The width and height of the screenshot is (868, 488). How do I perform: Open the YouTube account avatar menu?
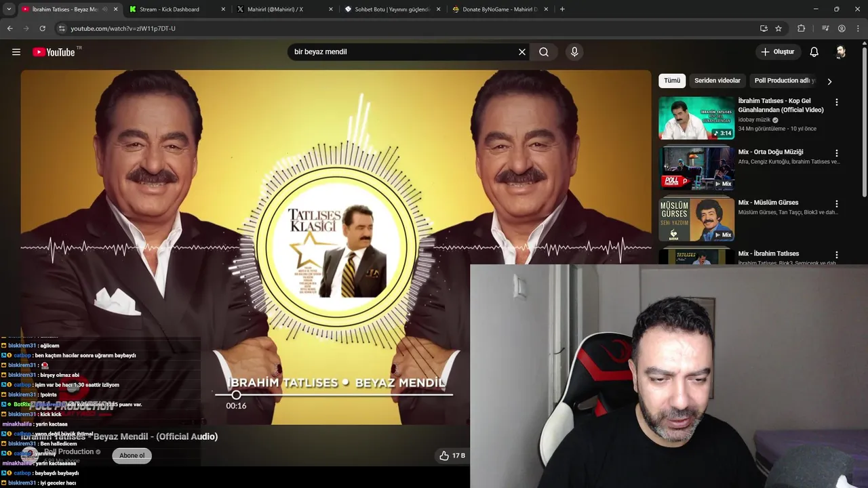point(841,52)
